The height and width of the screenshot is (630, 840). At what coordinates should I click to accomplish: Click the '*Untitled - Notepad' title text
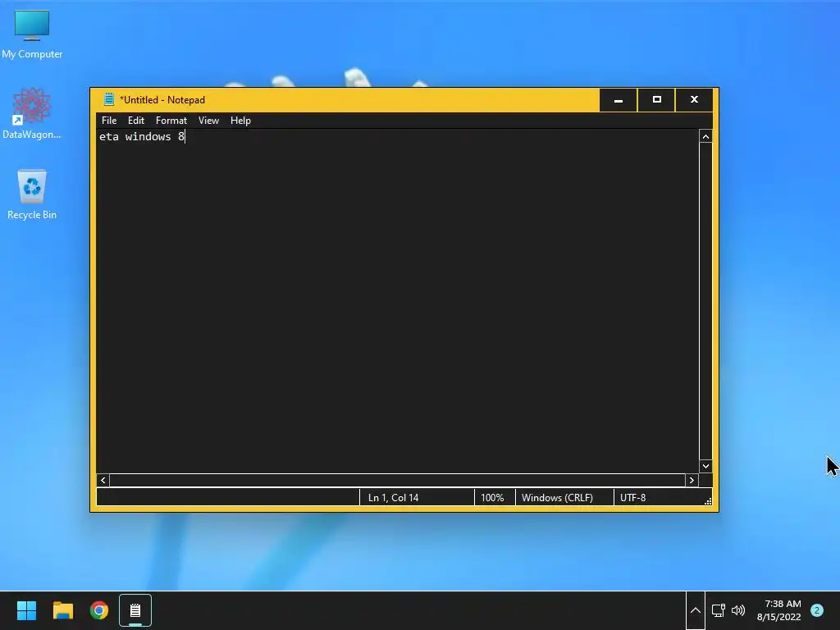tap(162, 100)
